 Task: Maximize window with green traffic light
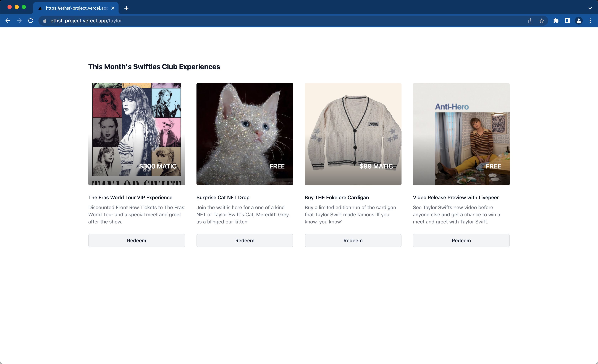pos(24,7)
